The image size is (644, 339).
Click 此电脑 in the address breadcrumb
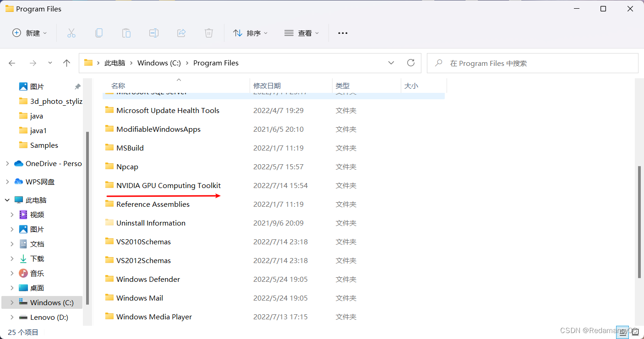tap(115, 63)
